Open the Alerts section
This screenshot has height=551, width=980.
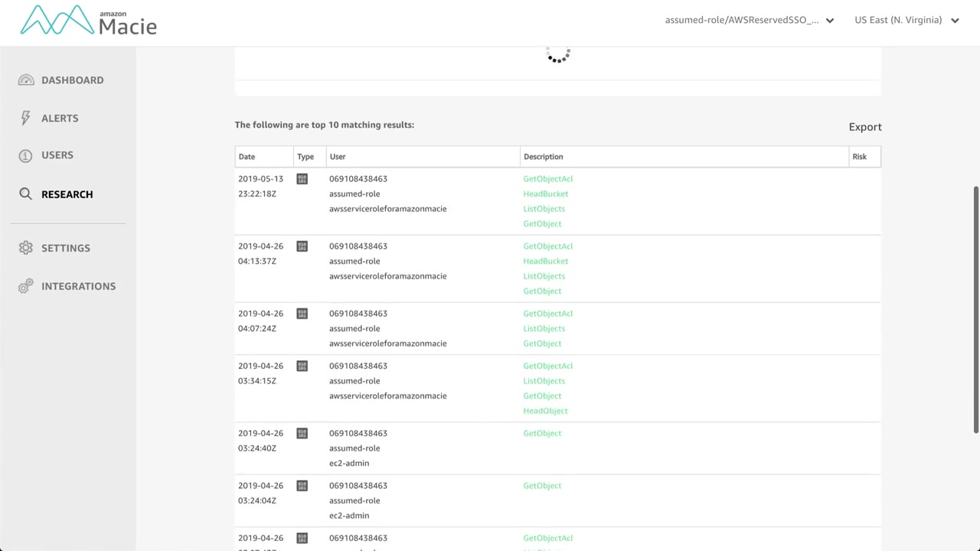click(x=60, y=118)
